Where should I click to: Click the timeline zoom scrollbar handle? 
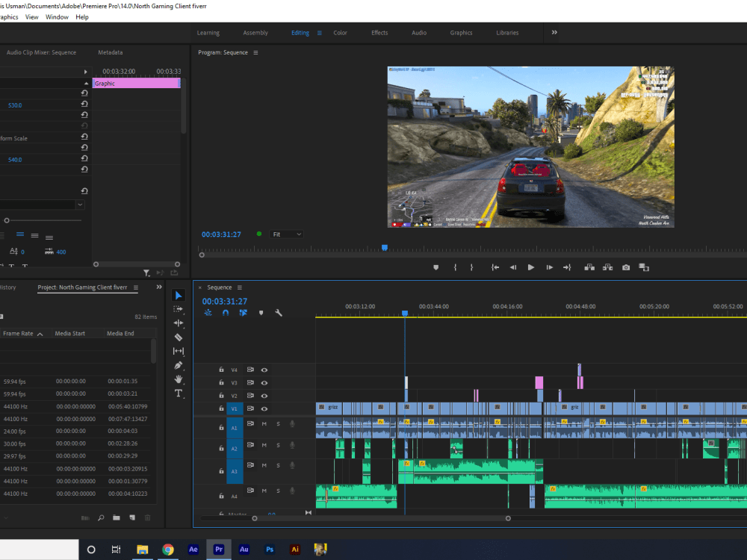pos(508,518)
